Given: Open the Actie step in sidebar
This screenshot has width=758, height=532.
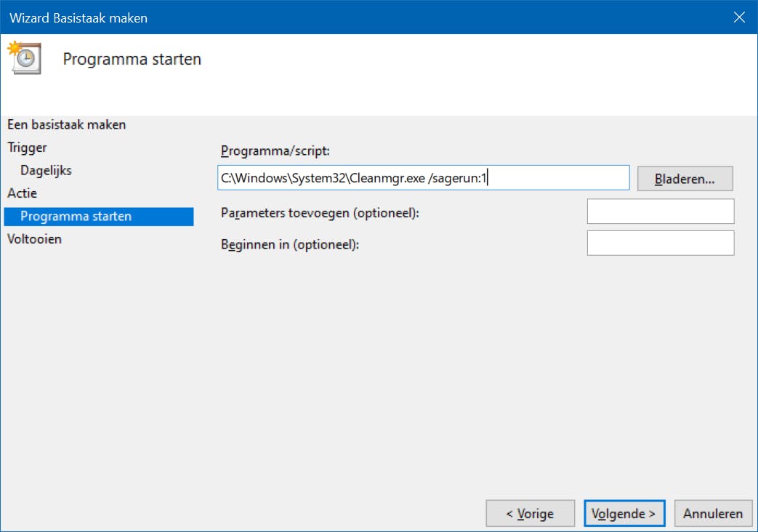Looking at the screenshot, I should [22, 193].
